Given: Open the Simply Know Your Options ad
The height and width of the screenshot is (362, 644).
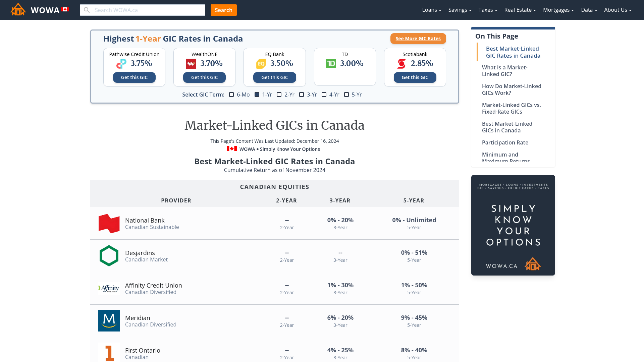Looking at the screenshot, I should [x=513, y=225].
